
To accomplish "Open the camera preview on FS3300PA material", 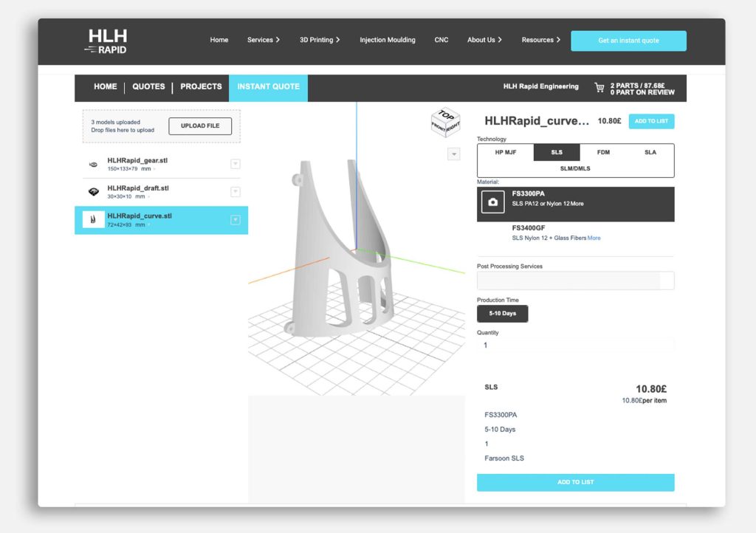I will (x=493, y=202).
